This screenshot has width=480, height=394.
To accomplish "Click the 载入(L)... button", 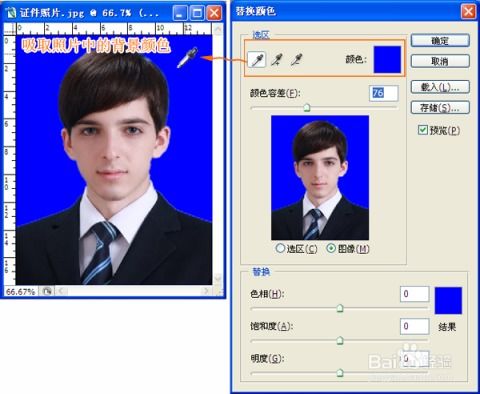I will click(440, 87).
